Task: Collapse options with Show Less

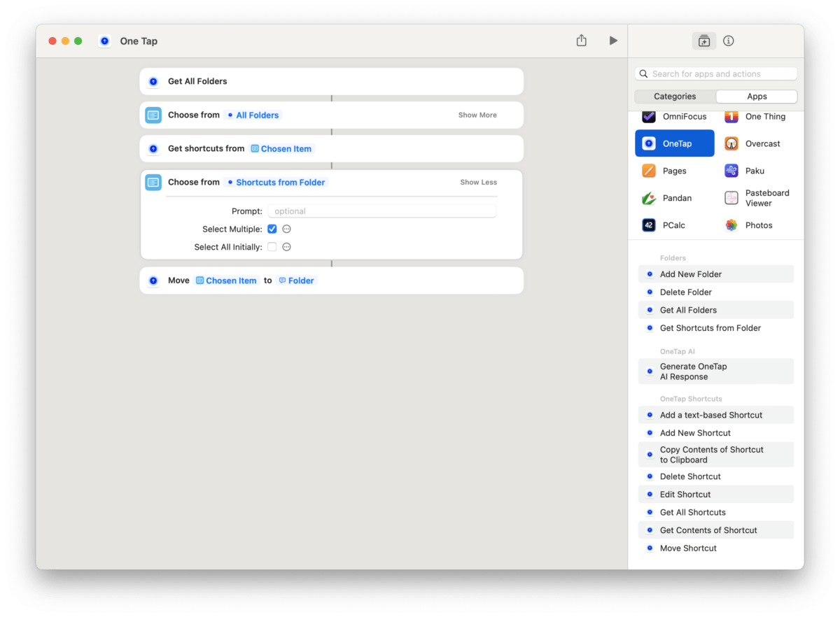Action: pos(478,182)
